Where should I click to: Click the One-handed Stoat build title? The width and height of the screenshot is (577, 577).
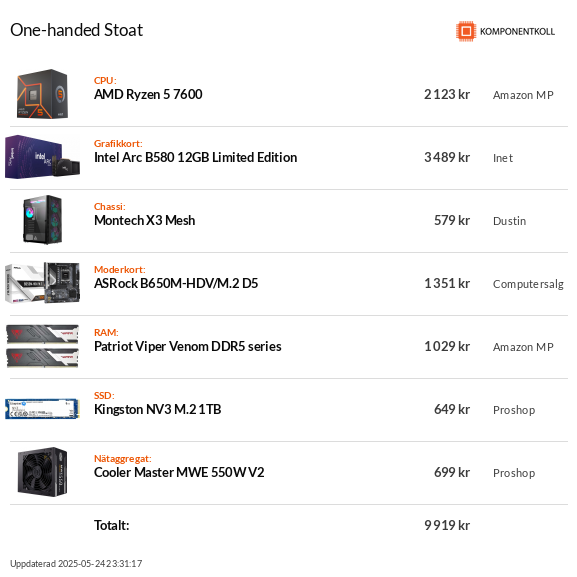[x=77, y=30]
